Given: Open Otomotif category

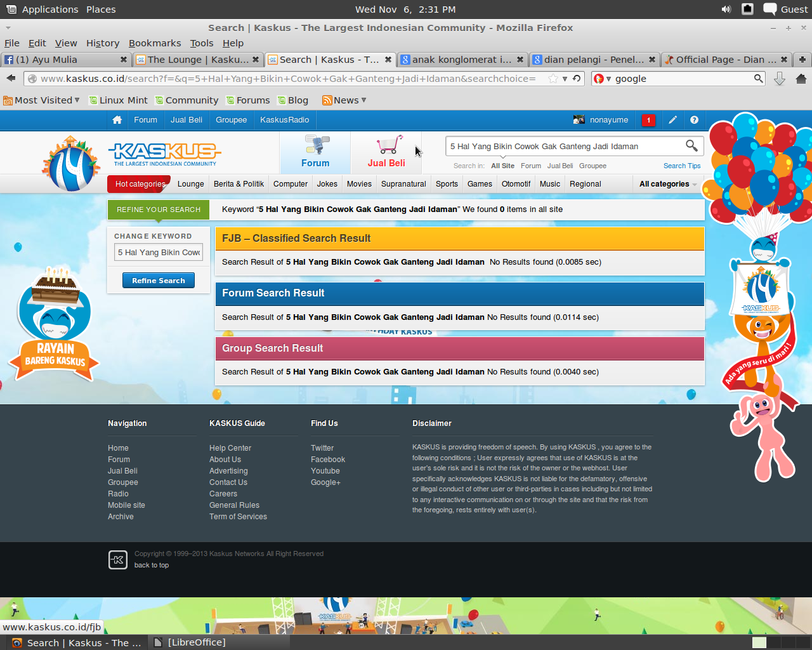Looking at the screenshot, I should (x=516, y=184).
